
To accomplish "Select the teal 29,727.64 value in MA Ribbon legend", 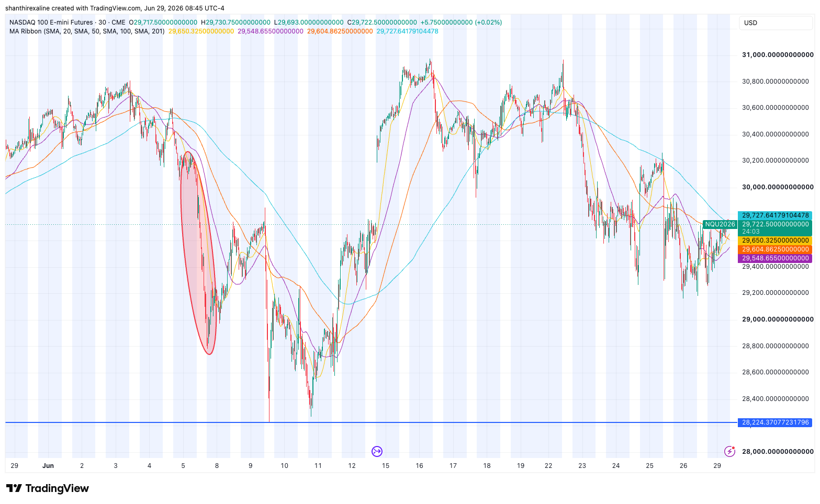I will [408, 31].
